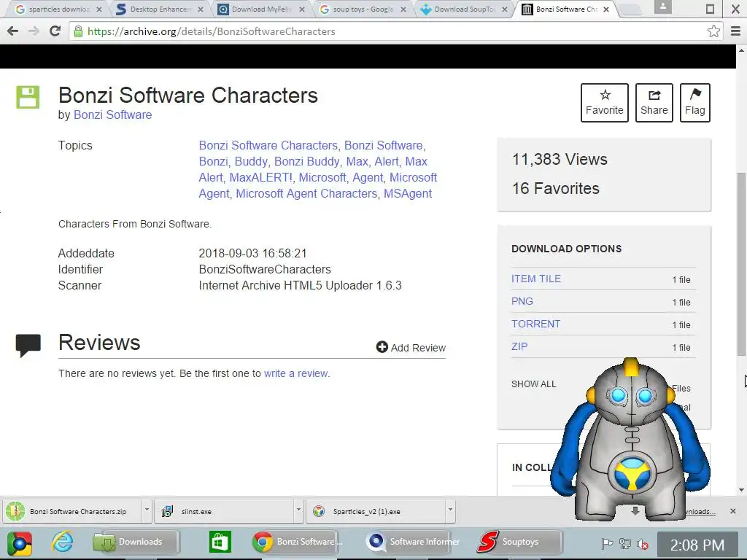Download the ZIP option

519,346
